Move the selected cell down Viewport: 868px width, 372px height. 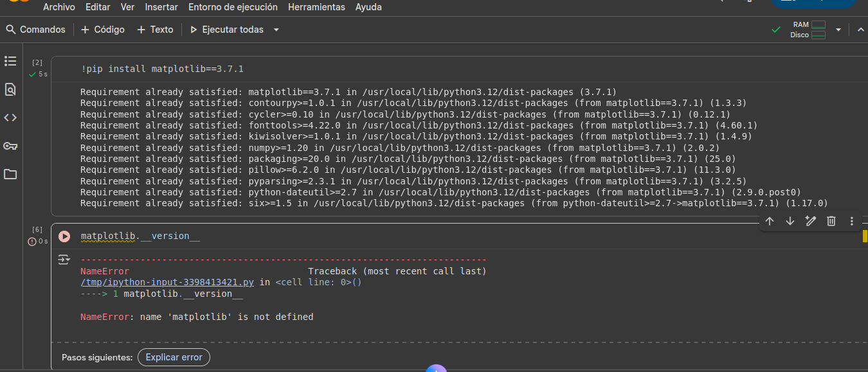click(x=790, y=221)
